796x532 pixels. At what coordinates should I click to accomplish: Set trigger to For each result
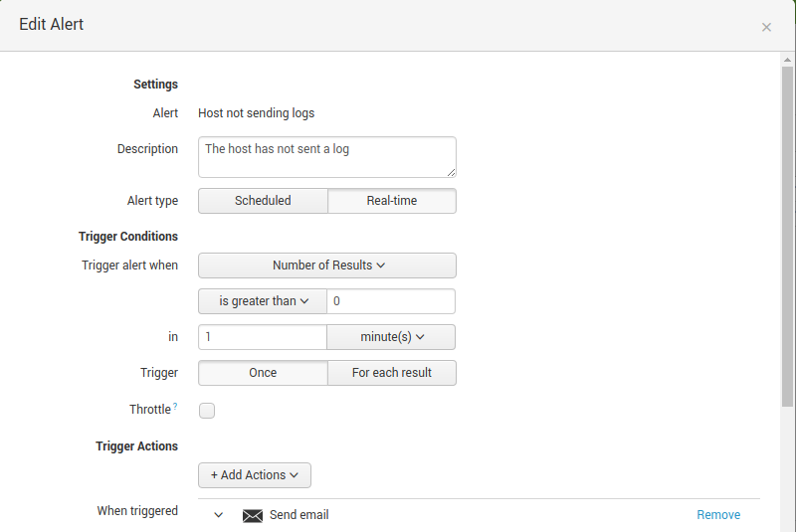pyautogui.click(x=392, y=373)
